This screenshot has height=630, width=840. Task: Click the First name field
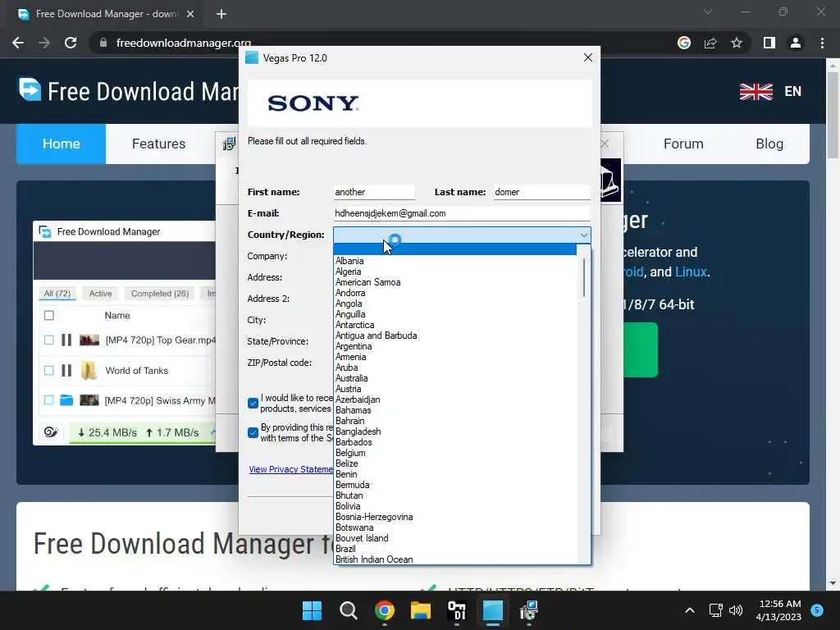[374, 192]
